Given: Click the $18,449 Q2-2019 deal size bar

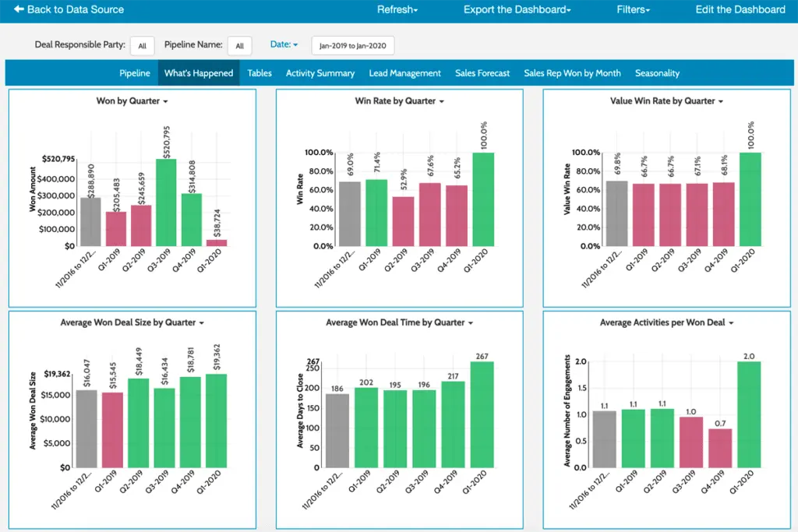Looking at the screenshot, I should [x=139, y=423].
